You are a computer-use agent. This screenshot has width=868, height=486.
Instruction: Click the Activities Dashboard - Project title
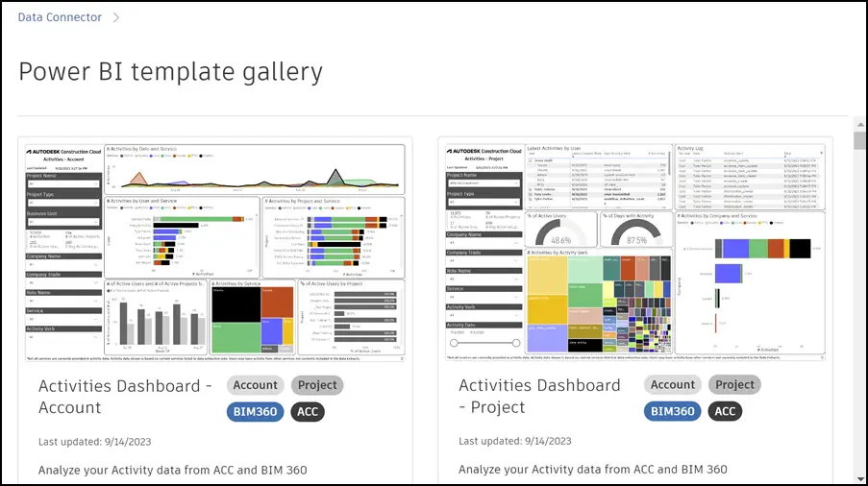(539, 396)
